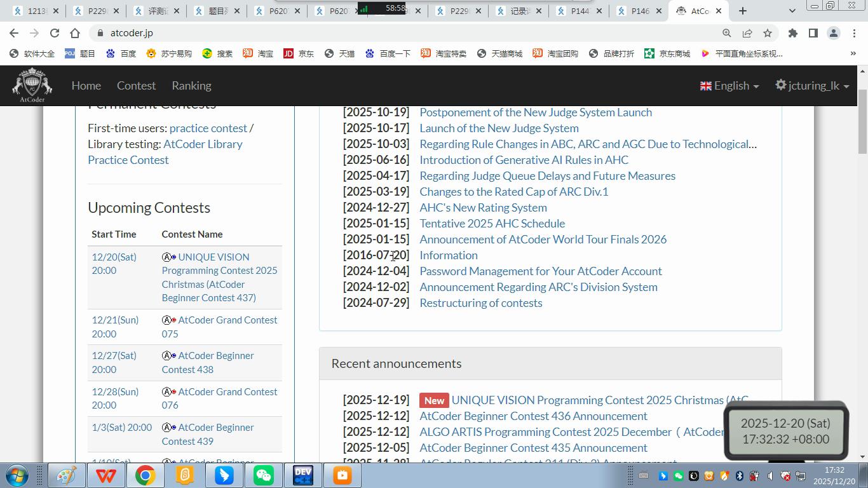The image size is (868, 488).
Task: Show more bookmarks via the overflow chevron
Action: (x=853, y=53)
